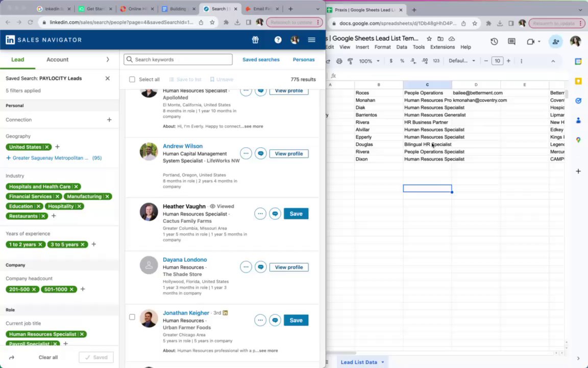Open Lead List Data sheet tab menu
The height and width of the screenshot is (368, 588).
click(x=383, y=362)
